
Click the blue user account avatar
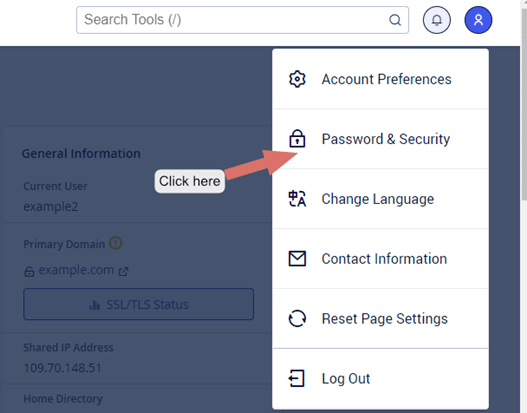(x=478, y=20)
